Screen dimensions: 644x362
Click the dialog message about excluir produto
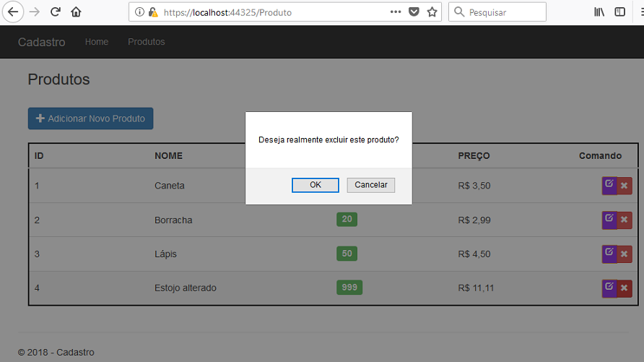pyautogui.click(x=328, y=139)
